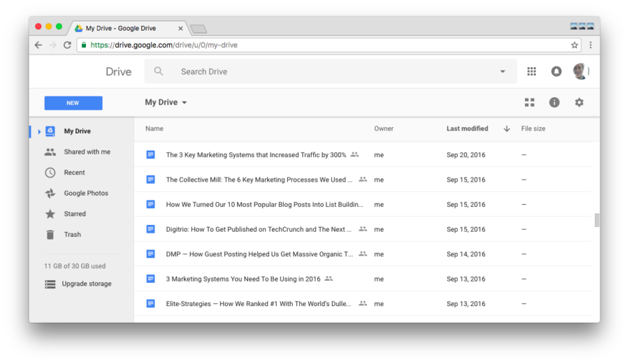Reload the page in browser

click(x=67, y=45)
